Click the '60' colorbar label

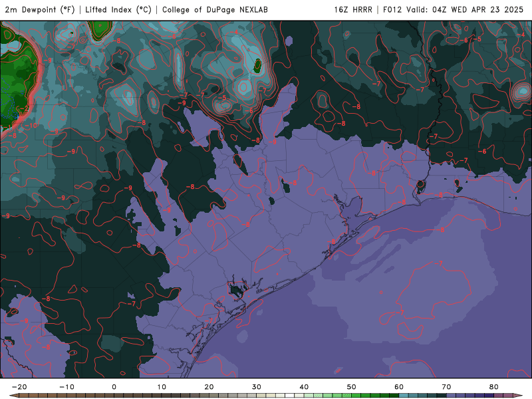point(399,387)
